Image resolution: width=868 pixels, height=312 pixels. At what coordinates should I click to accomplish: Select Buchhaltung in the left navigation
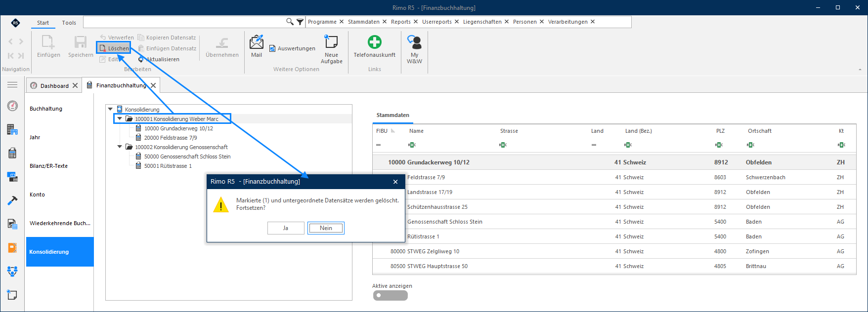46,109
